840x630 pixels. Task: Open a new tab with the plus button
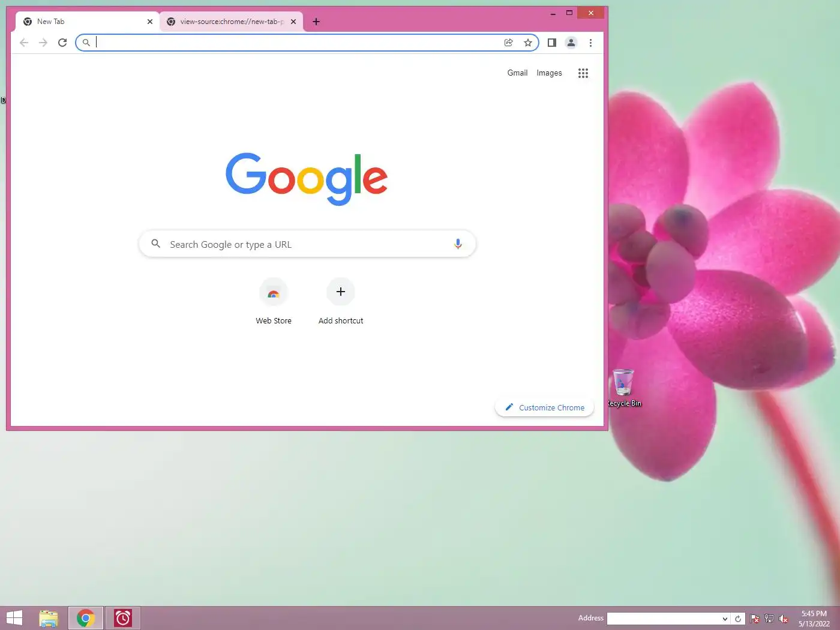click(316, 22)
